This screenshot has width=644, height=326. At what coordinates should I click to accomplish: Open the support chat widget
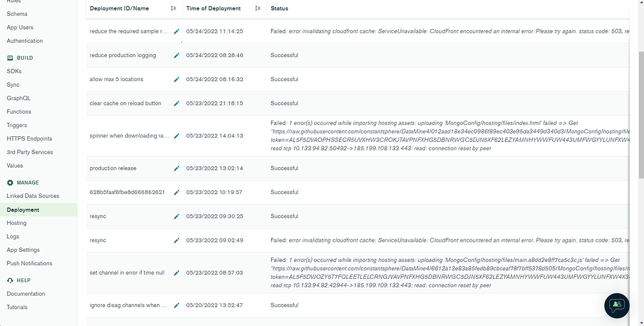coord(616,305)
